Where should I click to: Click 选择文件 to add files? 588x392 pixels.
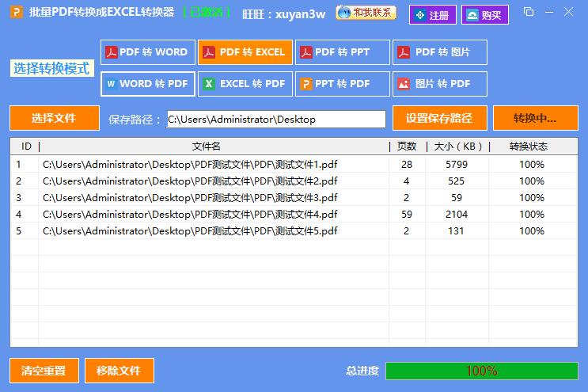click(54, 118)
